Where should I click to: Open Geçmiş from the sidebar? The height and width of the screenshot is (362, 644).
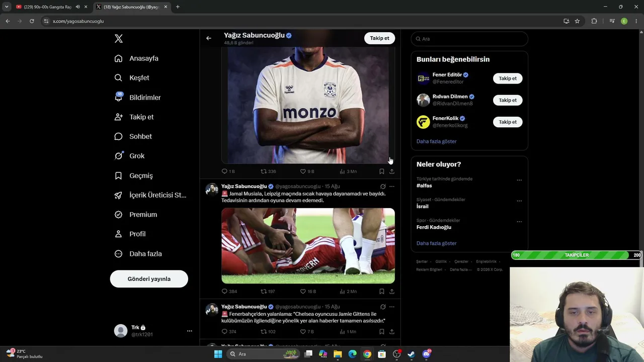[x=133, y=175]
